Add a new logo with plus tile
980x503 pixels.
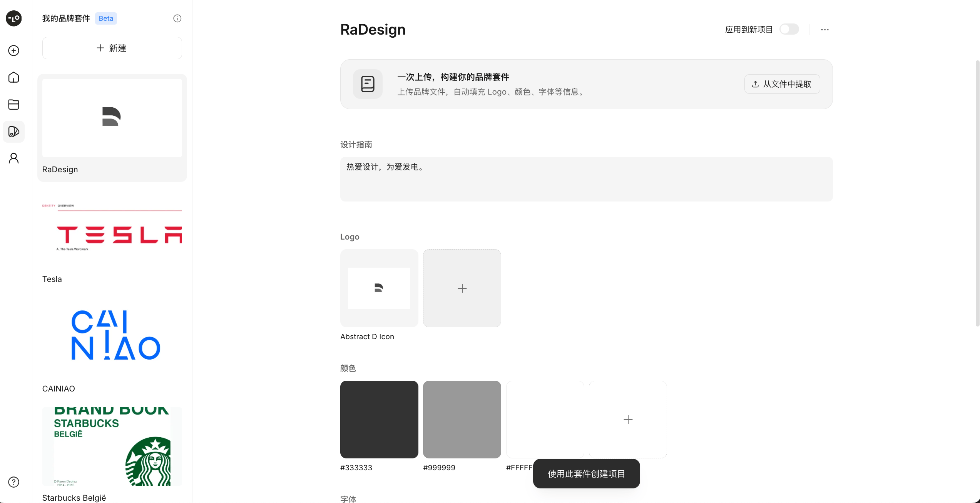[x=462, y=288]
